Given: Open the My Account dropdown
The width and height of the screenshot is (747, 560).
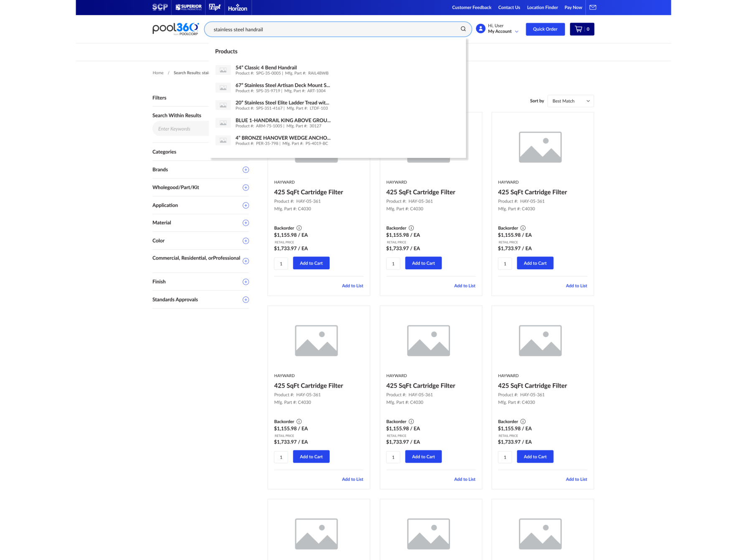Looking at the screenshot, I should click(x=503, y=31).
